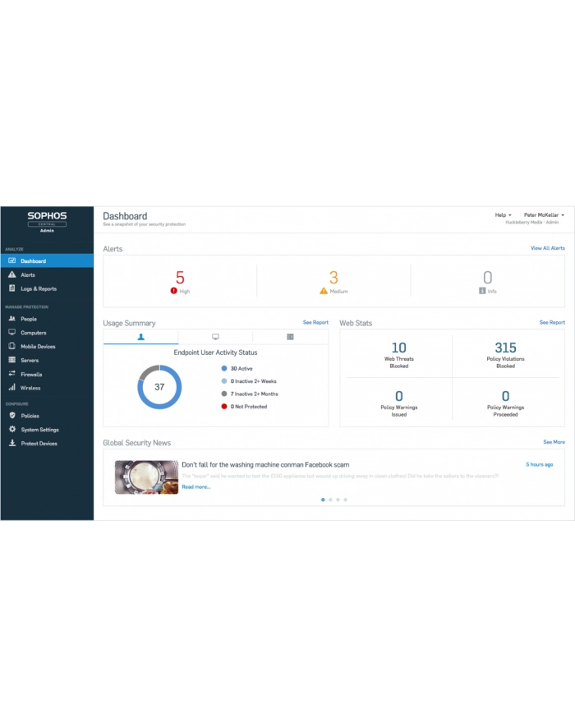
Task: Click the People group icon in sidebar
Action: (x=12, y=319)
